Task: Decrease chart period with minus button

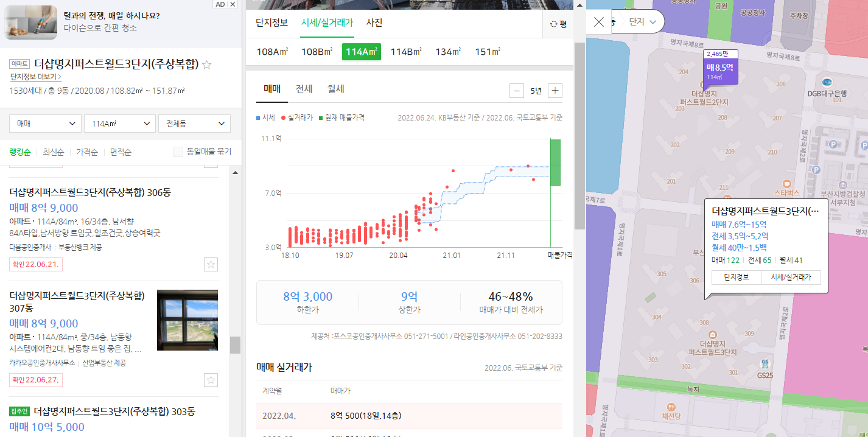Action: (517, 91)
